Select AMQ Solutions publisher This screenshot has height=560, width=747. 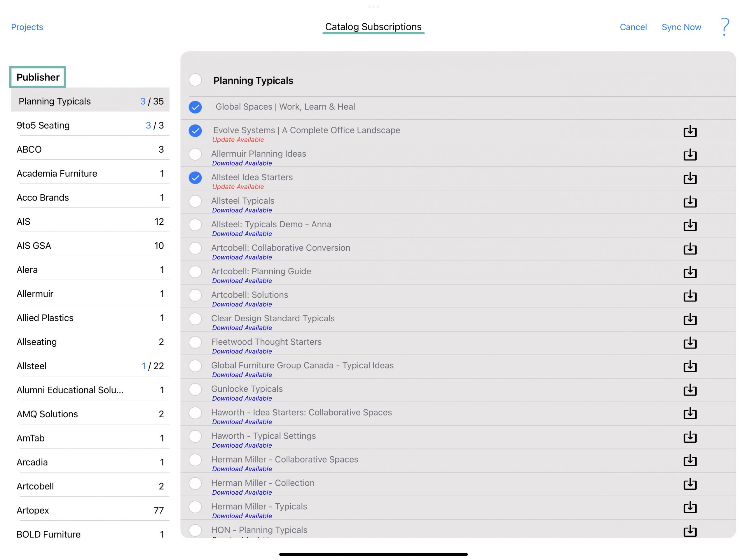pos(90,414)
